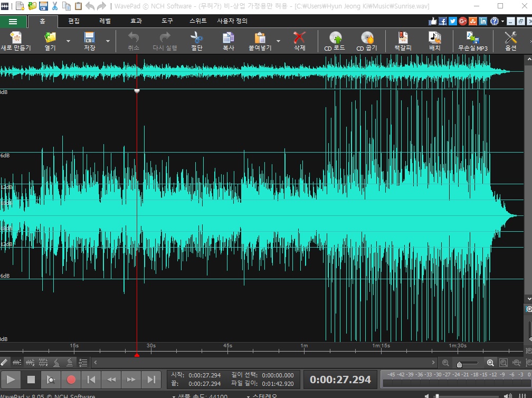Share on LinkedIn via the top icon
Screen dimensions: 532x398
(483, 21)
